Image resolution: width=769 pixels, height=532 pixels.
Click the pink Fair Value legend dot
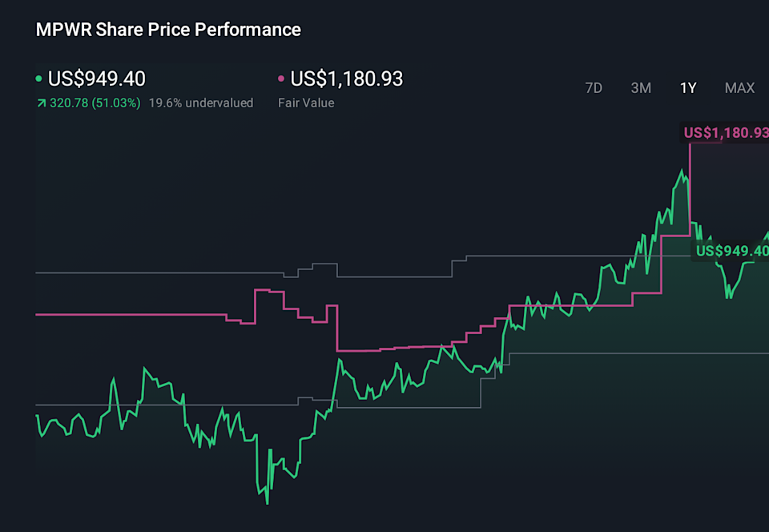(x=282, y=79)
